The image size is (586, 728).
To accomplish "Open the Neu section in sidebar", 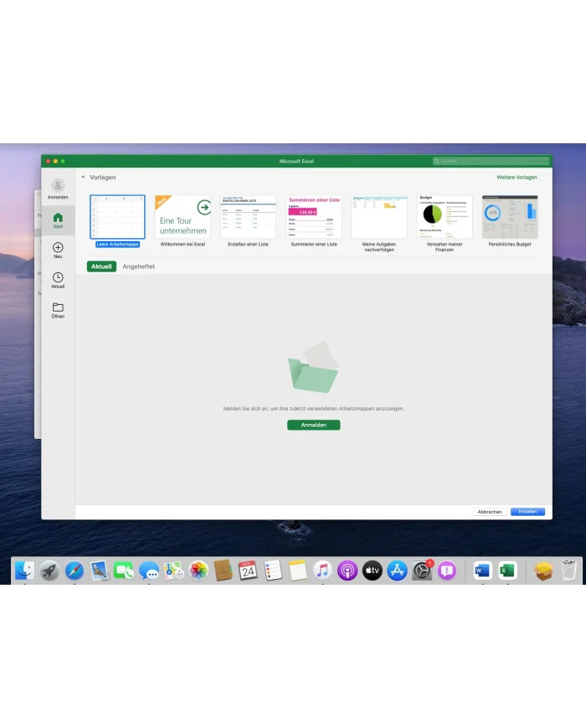I will click(x=58, y=250).
